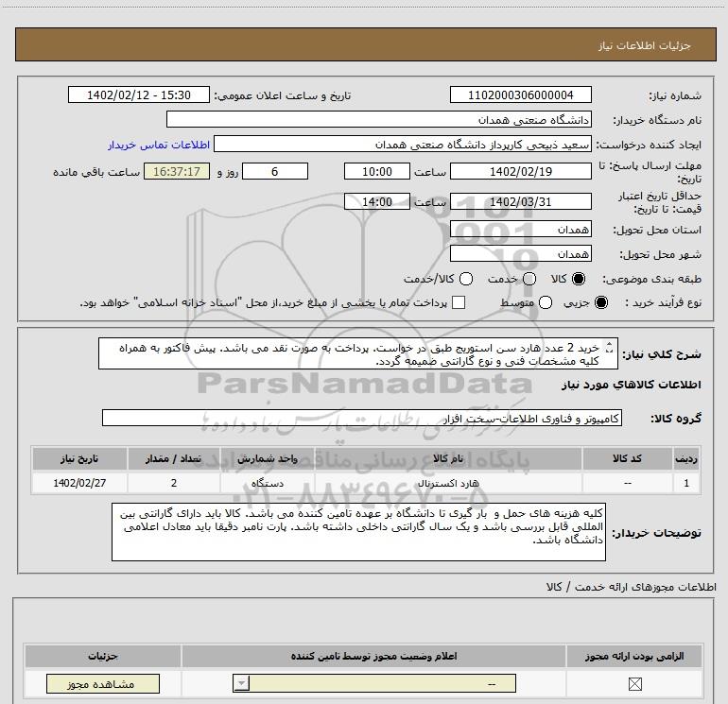Click the goods group field (سخت افزار)
This screenshot has width=728, height=704.
[362, 418]
